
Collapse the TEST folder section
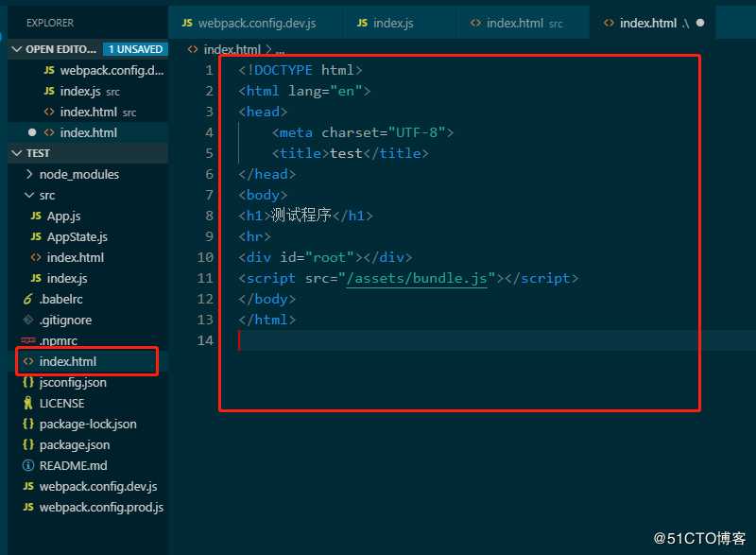pos(16,153)
